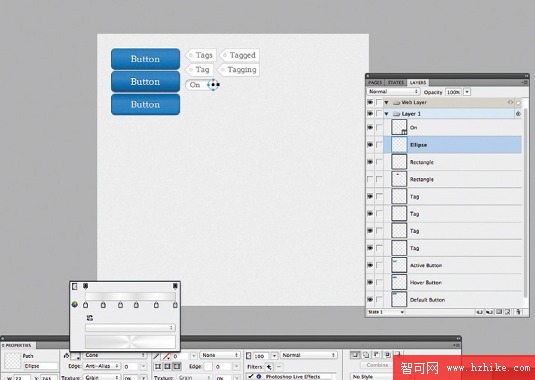Switch to the Pages tab
Image resolution: width=535 pixels, height=380 pixels.
pos(375,83)
